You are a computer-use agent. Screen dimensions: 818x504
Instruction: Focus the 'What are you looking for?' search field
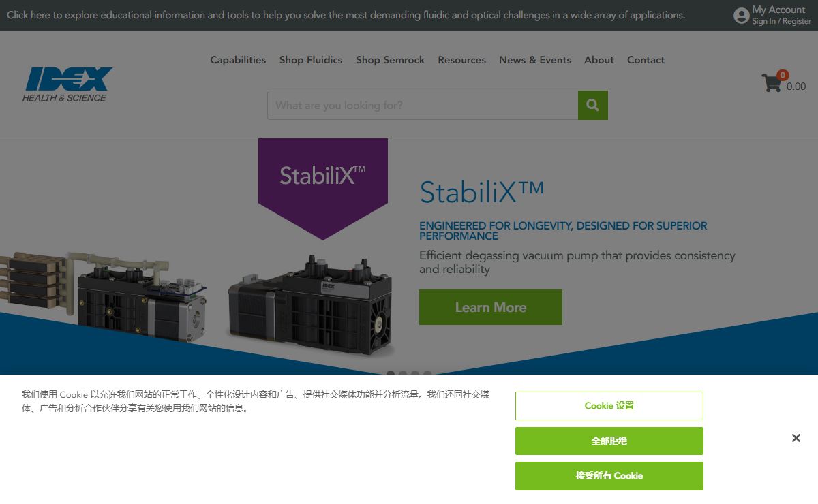(423, 105)
